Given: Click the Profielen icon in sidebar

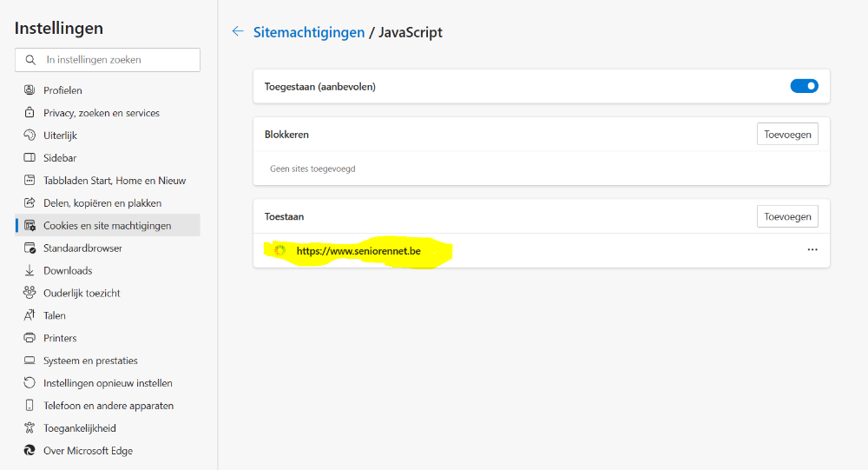Looking at the screenshot, I should pyautogui.click(x=30, y=90).
